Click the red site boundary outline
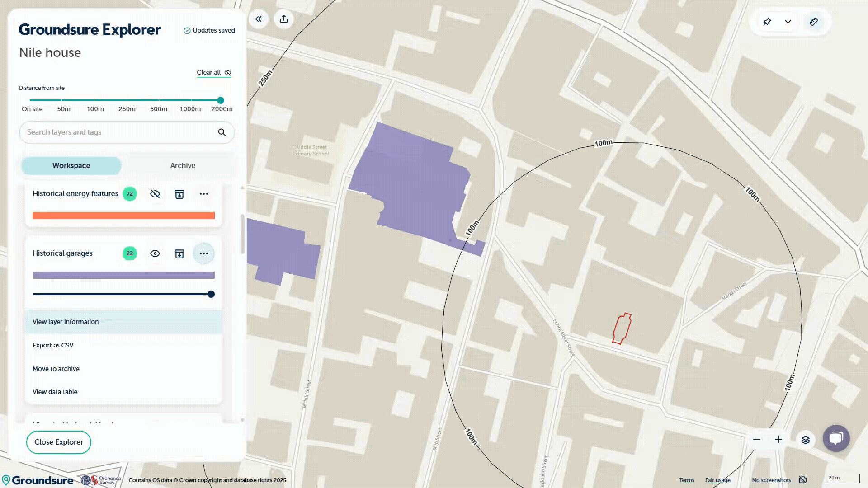 coord(622,328)
